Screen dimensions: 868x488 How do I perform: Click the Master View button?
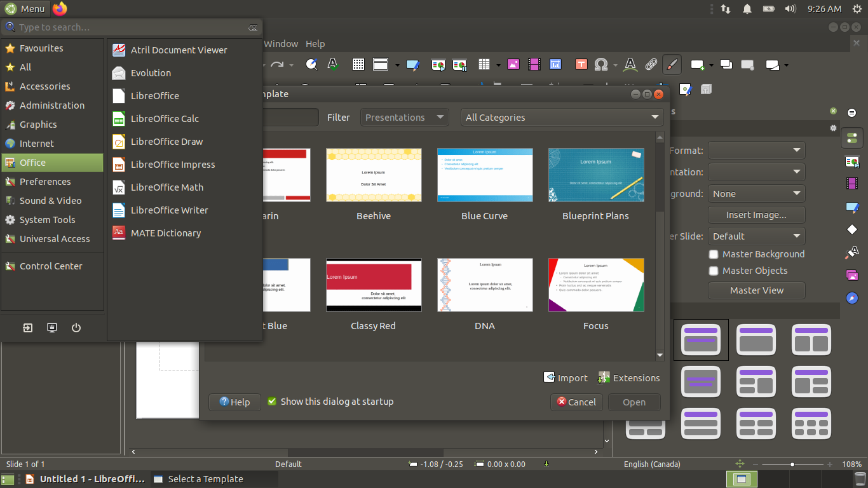pyautogui.click(x=757, y=290)
